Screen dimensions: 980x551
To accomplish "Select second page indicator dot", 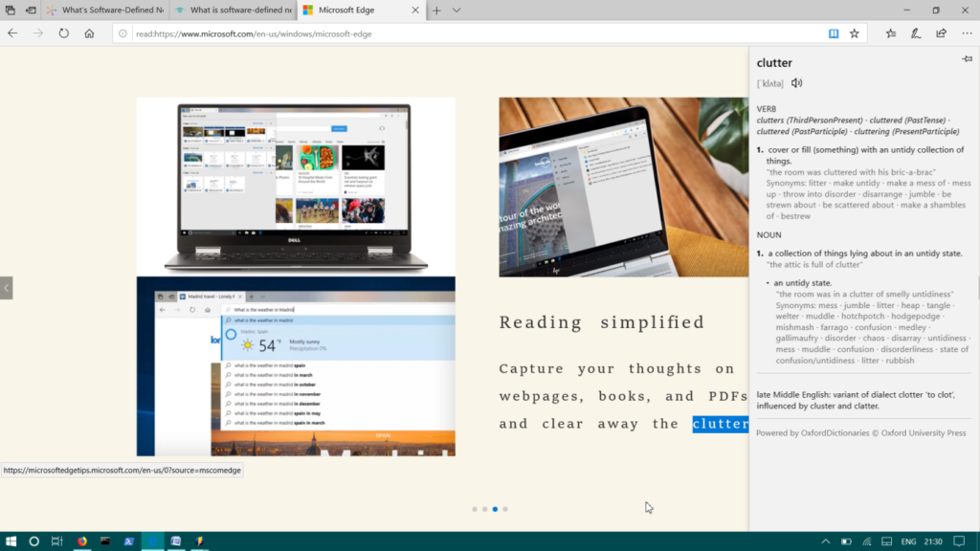I will (x=484, y=509).
